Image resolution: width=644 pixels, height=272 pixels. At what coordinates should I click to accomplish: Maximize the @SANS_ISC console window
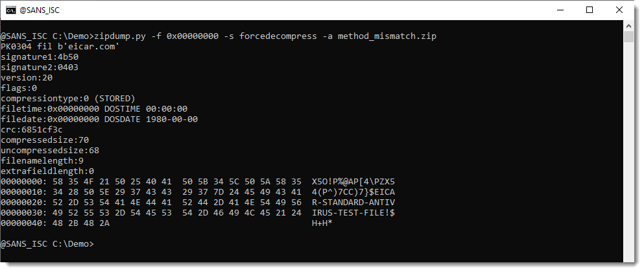pyautogui.click(x=589, y=10)
